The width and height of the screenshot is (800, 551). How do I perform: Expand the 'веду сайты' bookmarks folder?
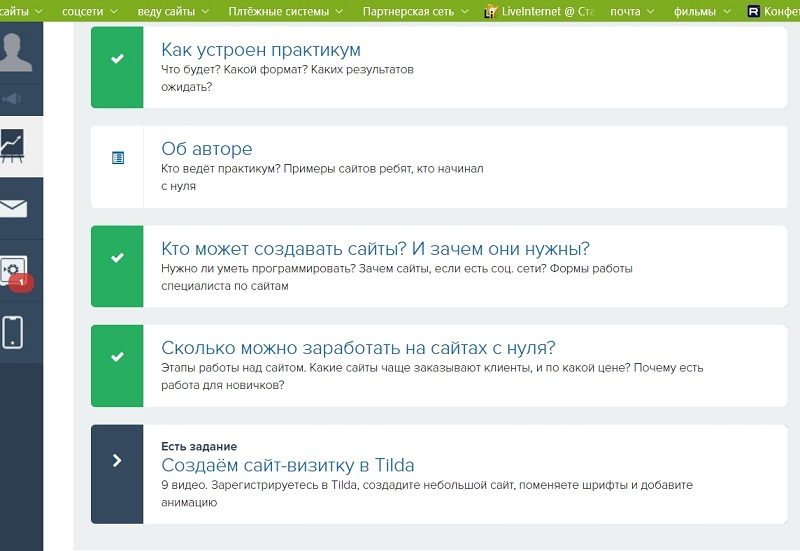[x=173, y=11]
